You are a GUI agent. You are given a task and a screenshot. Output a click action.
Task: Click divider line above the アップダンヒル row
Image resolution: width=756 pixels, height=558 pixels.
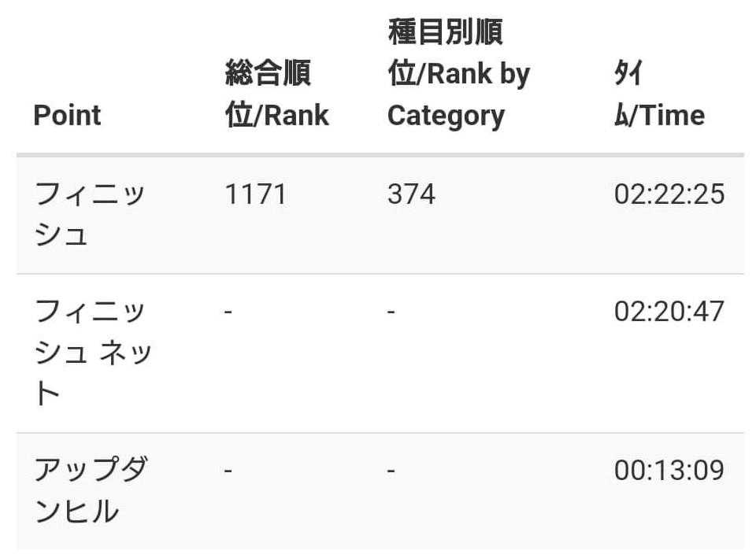click(x=380, y=433)
